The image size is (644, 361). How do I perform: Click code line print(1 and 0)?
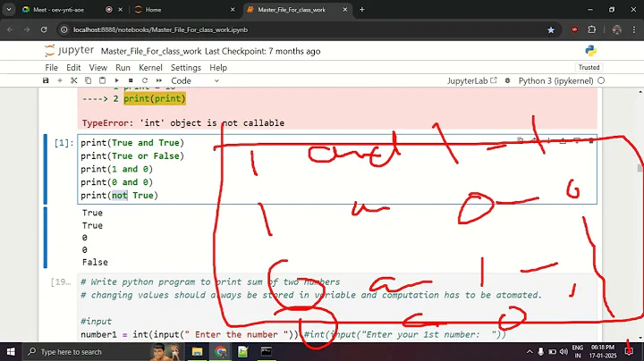116,169
